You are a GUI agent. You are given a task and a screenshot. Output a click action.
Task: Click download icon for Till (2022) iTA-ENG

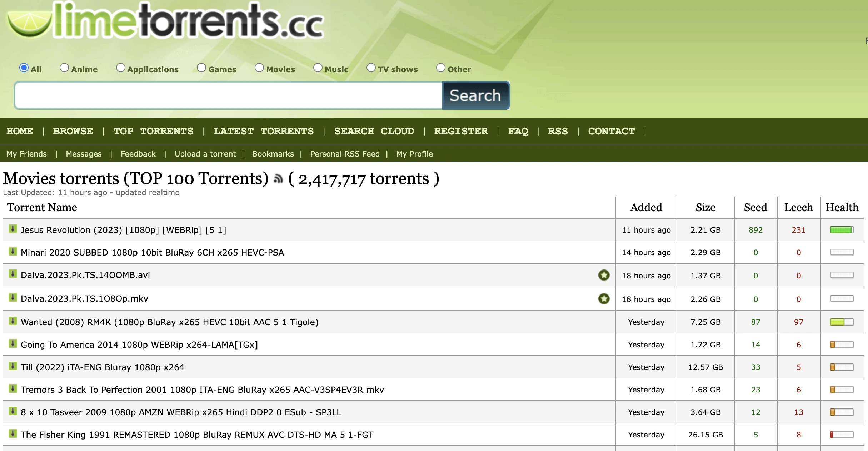tap(13, 366)
